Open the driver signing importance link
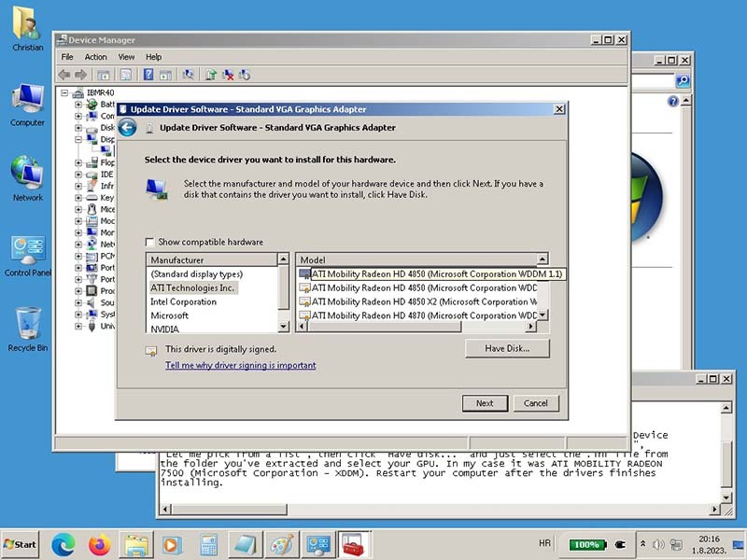The image size is (747, 560). (x=240, y=366)
